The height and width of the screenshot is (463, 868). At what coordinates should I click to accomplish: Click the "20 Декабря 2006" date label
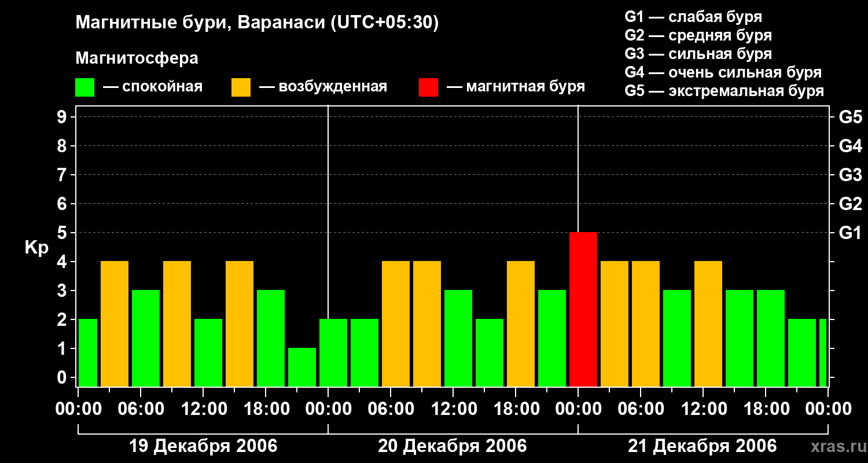(453, 446)
